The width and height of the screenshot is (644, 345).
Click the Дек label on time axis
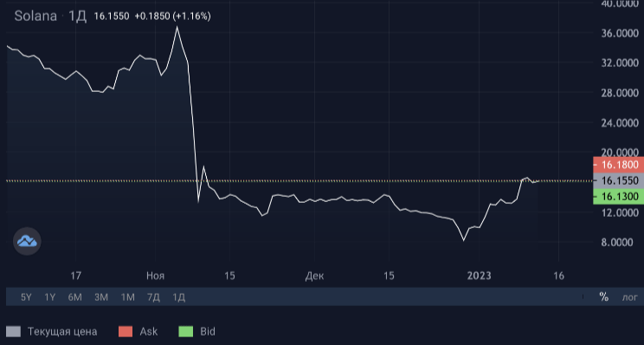tap(314, 276)
